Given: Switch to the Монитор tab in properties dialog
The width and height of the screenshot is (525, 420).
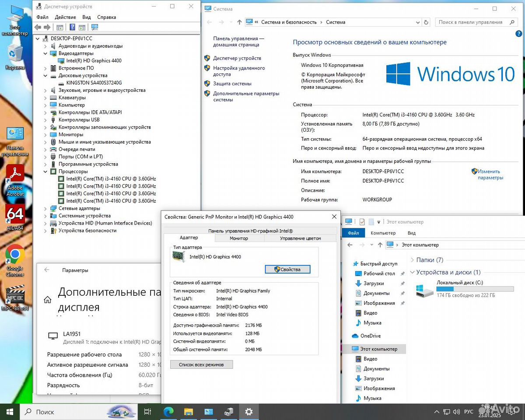Looking at the screenshot, I should pos(239,238).
